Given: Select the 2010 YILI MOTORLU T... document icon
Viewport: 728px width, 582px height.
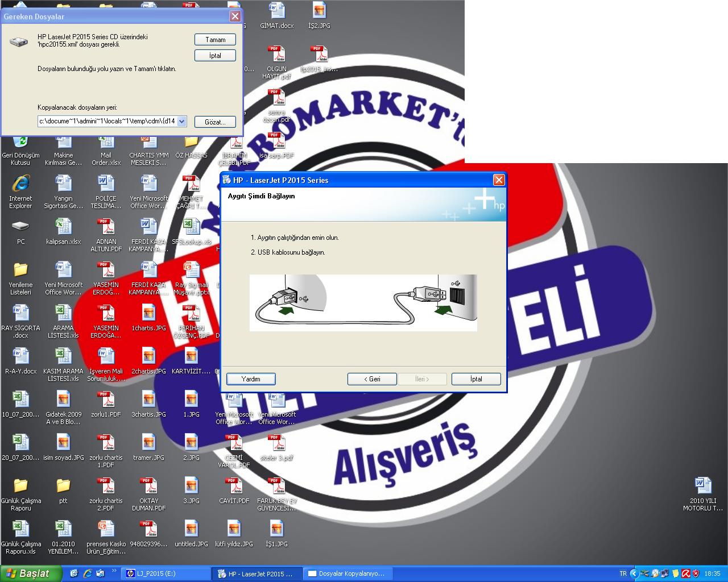Looking at the screenshot, I should pyautogui.click(x=703, y=485).
